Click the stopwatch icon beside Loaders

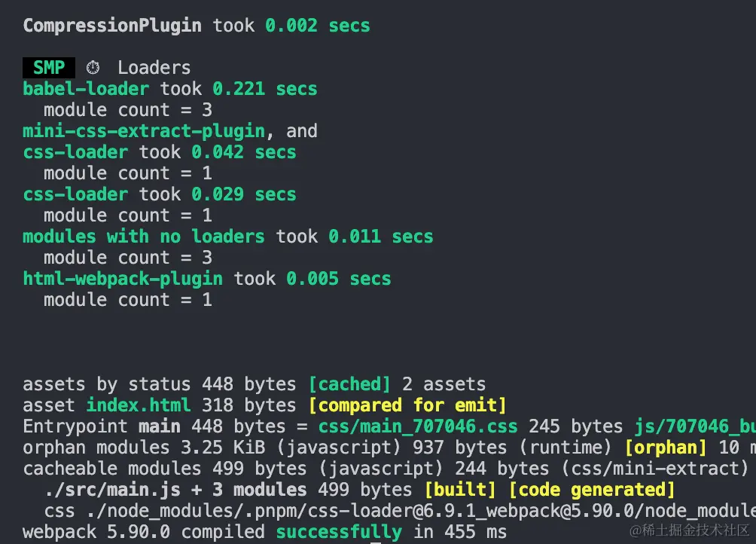[x=93, y=68]
